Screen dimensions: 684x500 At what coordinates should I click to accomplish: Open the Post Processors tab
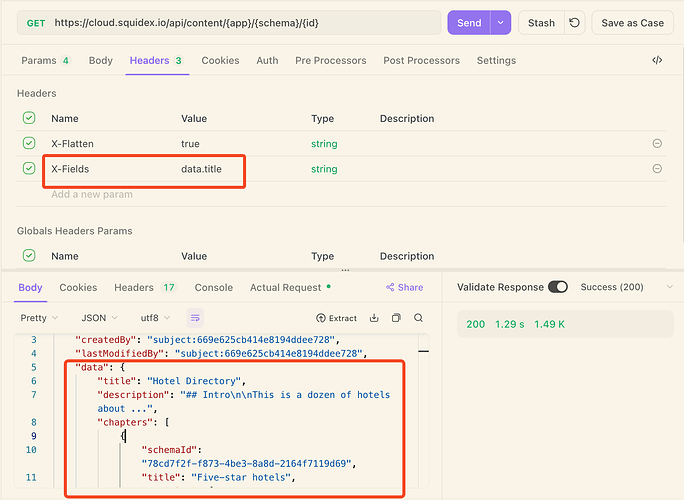click(x=421, y=61)
